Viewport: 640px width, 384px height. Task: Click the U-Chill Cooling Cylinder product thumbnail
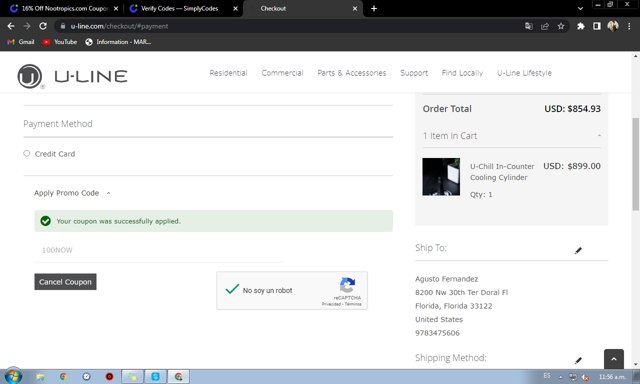[x=441, y=177]
